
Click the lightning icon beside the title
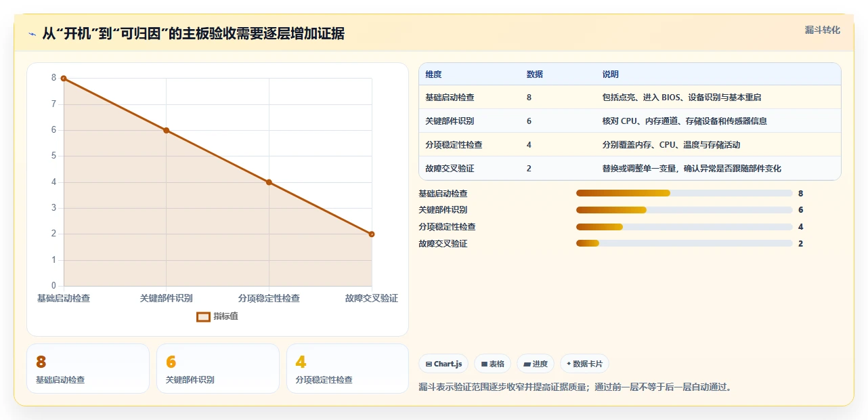(x=32, y=34)
